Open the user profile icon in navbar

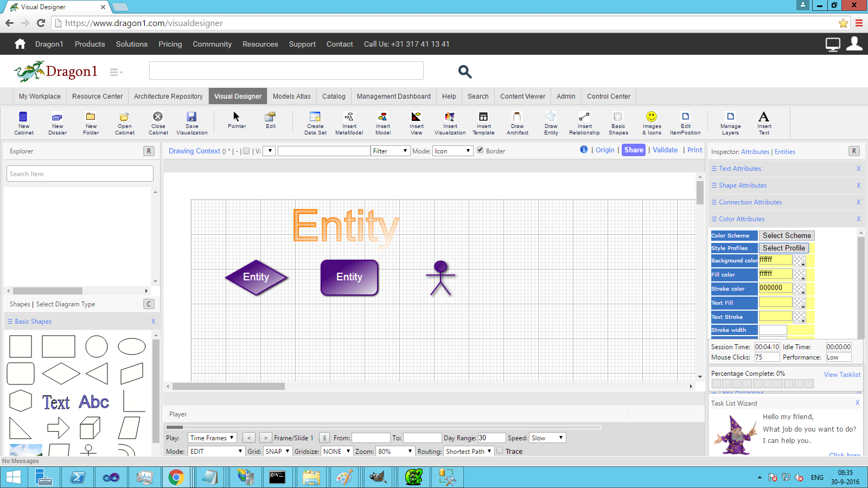854,43
